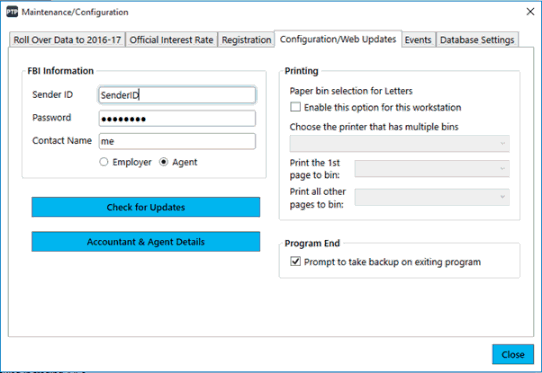Click the Printing group heading
Screen dimensions: 542x373
301,71
